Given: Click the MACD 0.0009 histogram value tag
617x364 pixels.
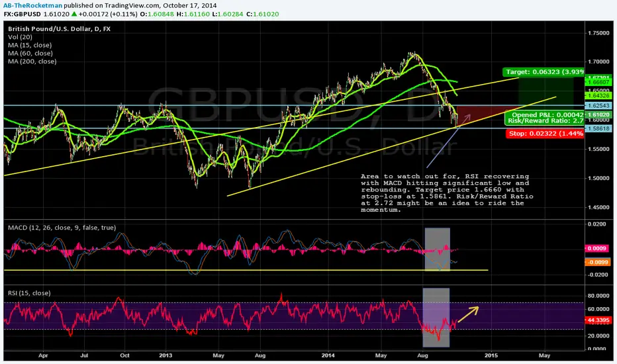Looking at the screenshot, I should (x=597, y=249).
